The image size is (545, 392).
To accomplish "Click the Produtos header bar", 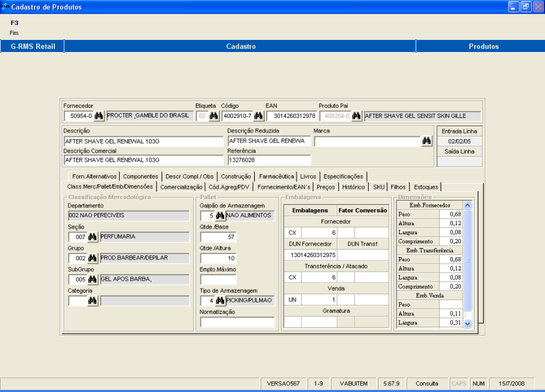I will click(x=481, y=46).
